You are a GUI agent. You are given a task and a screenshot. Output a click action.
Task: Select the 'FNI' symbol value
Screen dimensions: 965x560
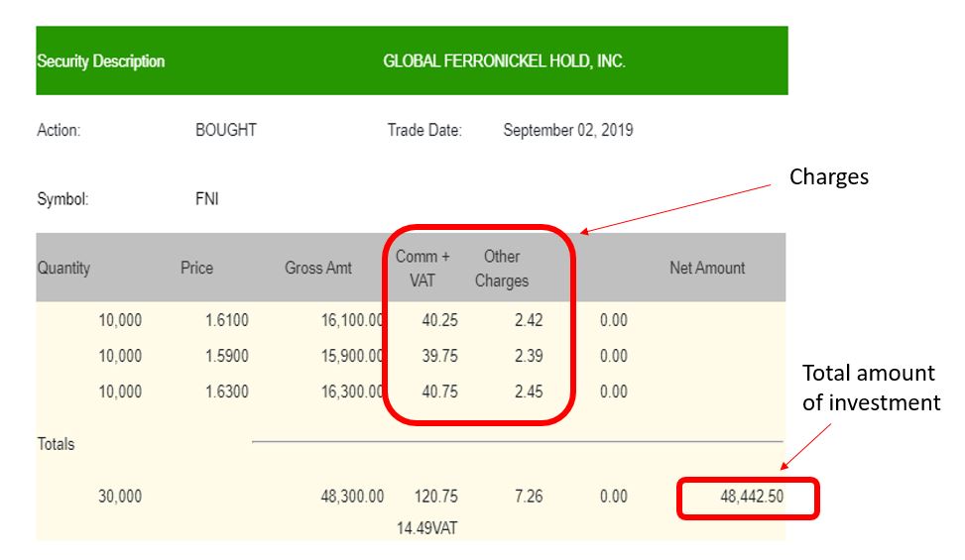pos(206,199)
